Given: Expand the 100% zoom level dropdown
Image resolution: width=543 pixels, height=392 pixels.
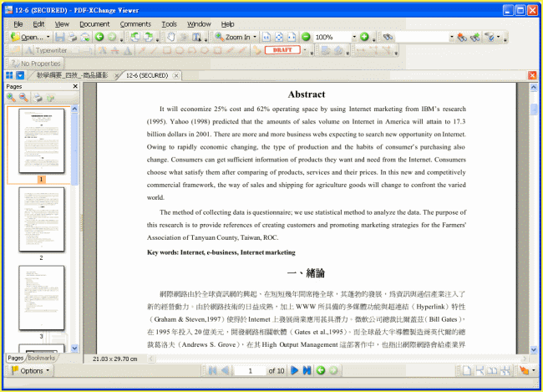Looking at the screenshot, I should pyautogui.click(x=353, y=37).
